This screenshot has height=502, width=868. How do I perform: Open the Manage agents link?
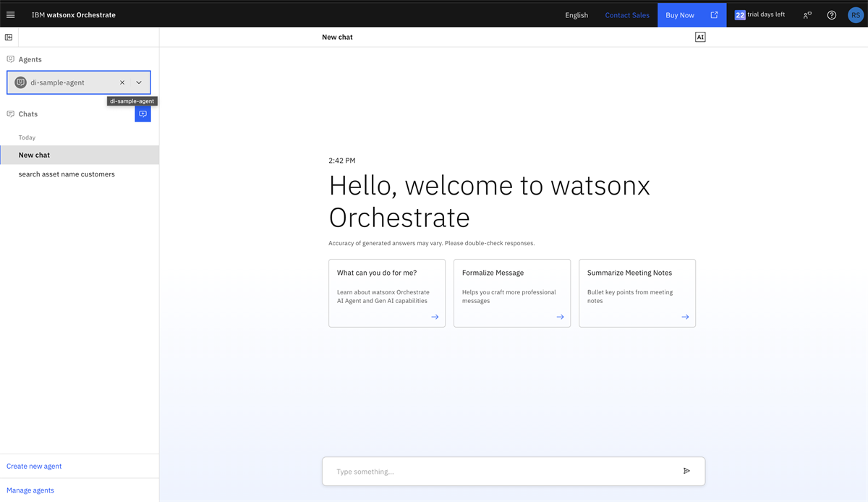pyautogui.click(x=30, y=490)
